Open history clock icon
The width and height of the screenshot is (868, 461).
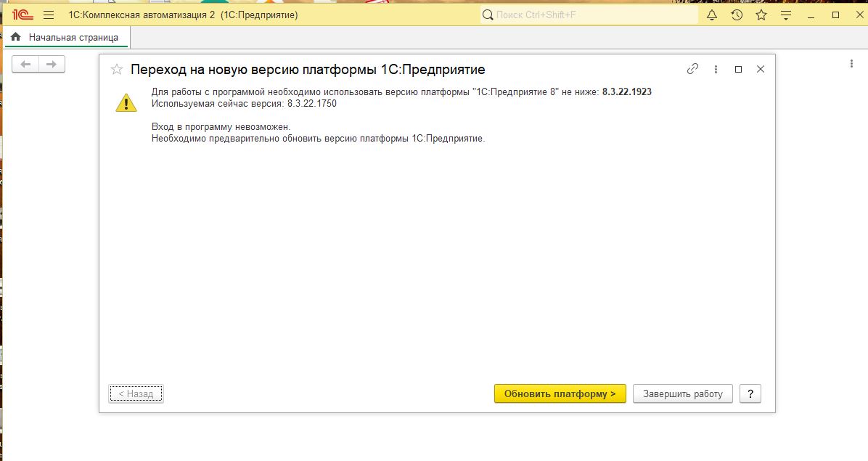(x=737, y=15)
